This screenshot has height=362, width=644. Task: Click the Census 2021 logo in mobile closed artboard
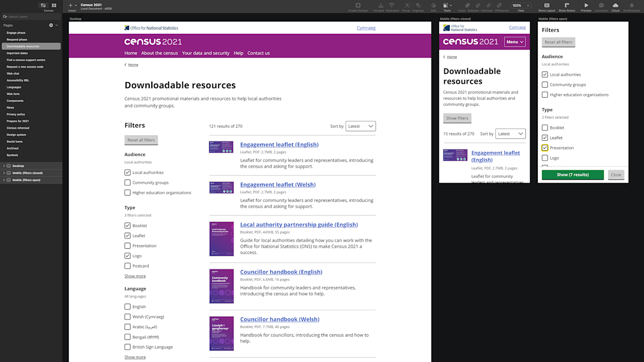tap(471, 42)
